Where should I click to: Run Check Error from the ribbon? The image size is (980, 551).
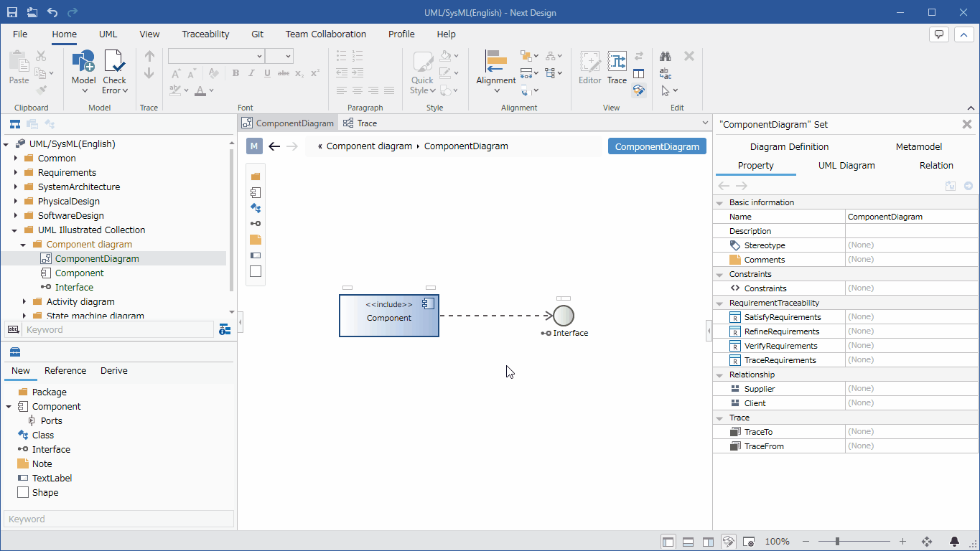tap(115, 72)
